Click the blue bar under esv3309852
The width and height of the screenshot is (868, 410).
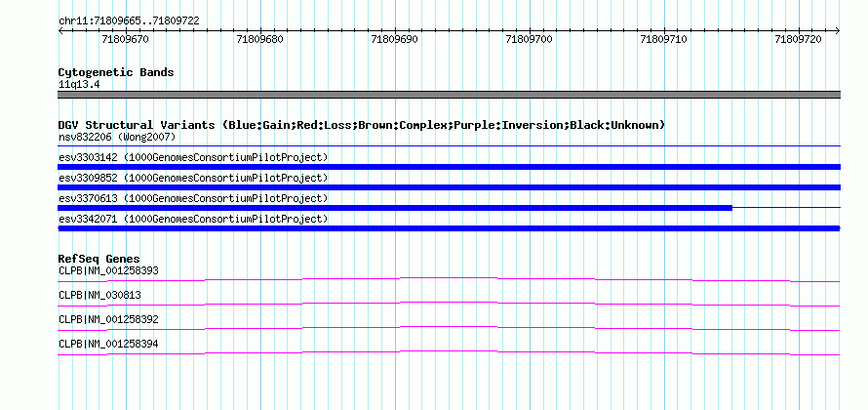click(x=449, y=187)
